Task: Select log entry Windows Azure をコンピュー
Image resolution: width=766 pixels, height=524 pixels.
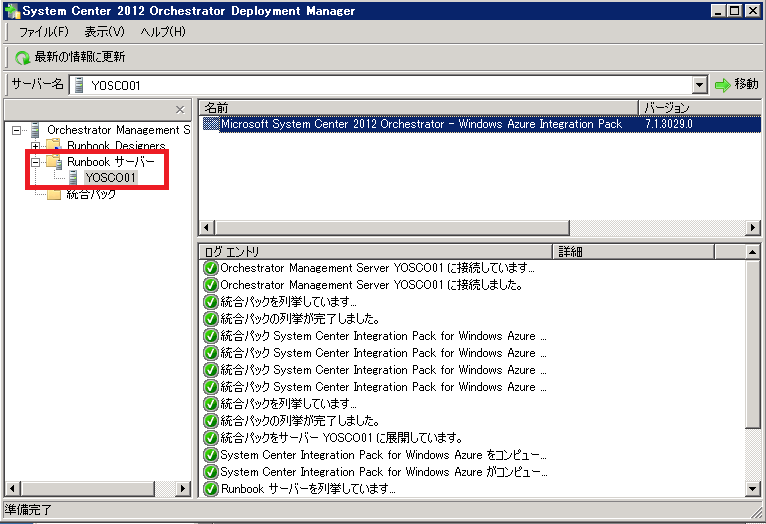Action: [383, 455]
